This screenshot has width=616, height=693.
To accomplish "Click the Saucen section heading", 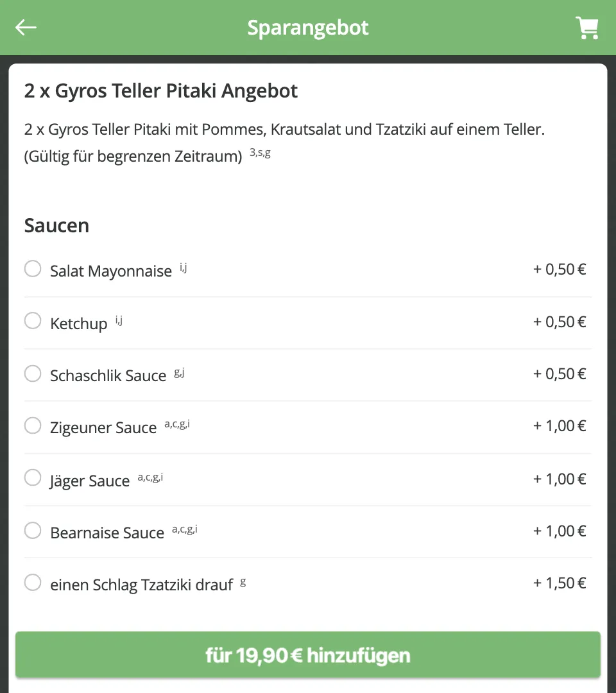I will point(56,225).
